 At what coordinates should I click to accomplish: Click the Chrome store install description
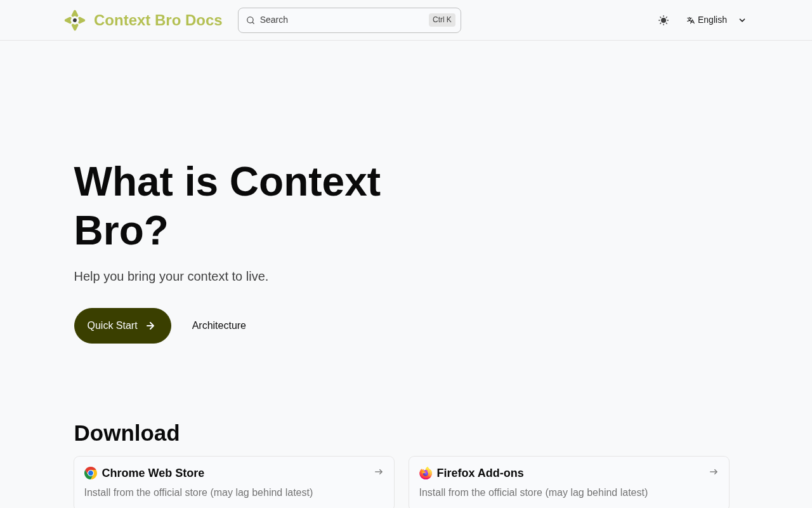pos(199,493)
